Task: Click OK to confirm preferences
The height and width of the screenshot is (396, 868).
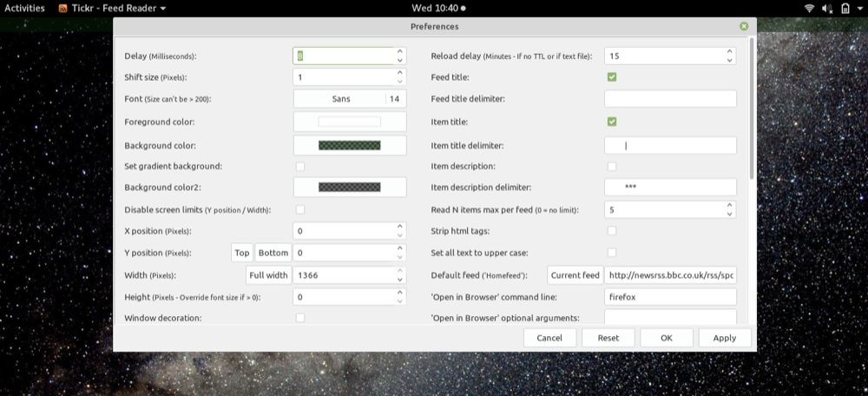Action: pos(667,338)
